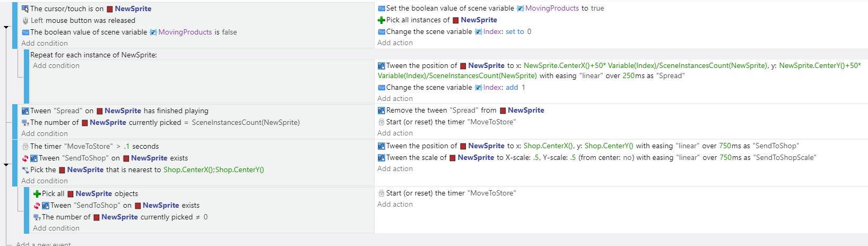Click the tween icon of 'Tween Spread has finished playing'

click(x=25, y=111)
